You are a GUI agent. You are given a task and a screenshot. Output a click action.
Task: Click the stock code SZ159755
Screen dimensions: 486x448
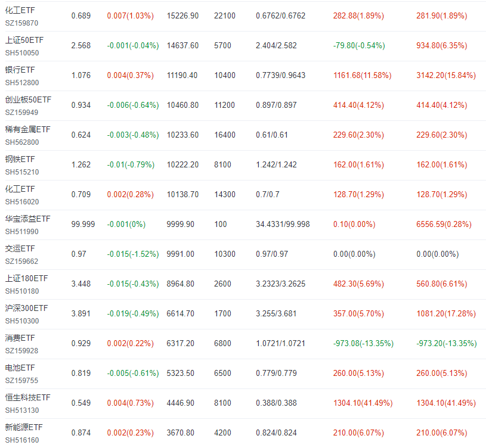click(21, 381)
